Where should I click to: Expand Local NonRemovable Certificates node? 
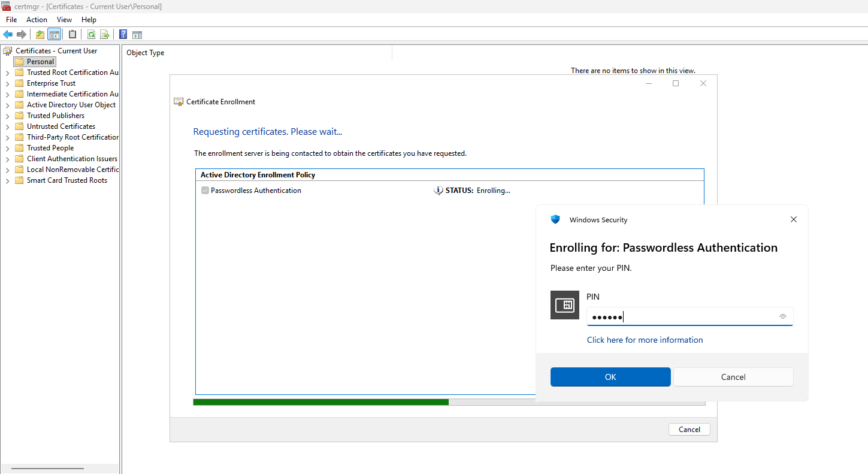pyautogui.click(x=7, y=170)
